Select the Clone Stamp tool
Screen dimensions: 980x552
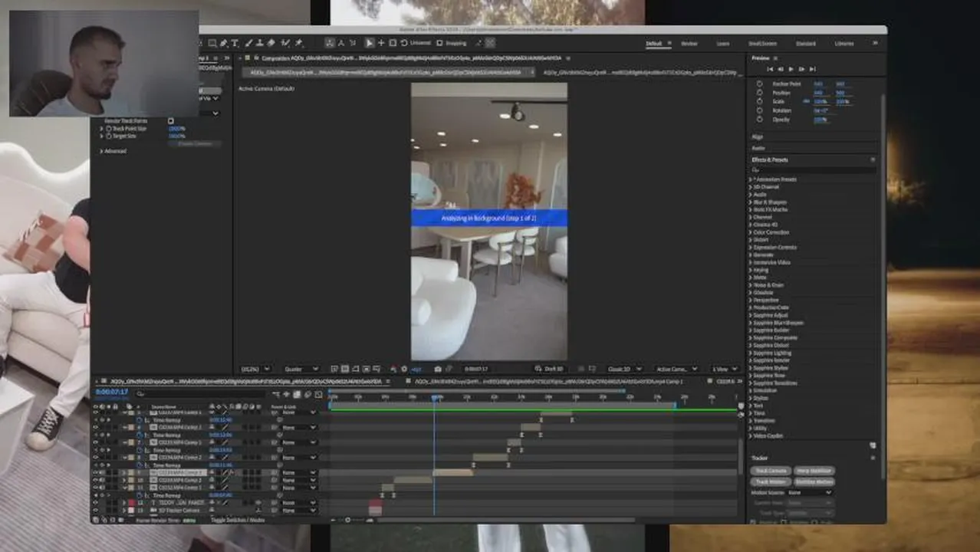coord(260,43)
